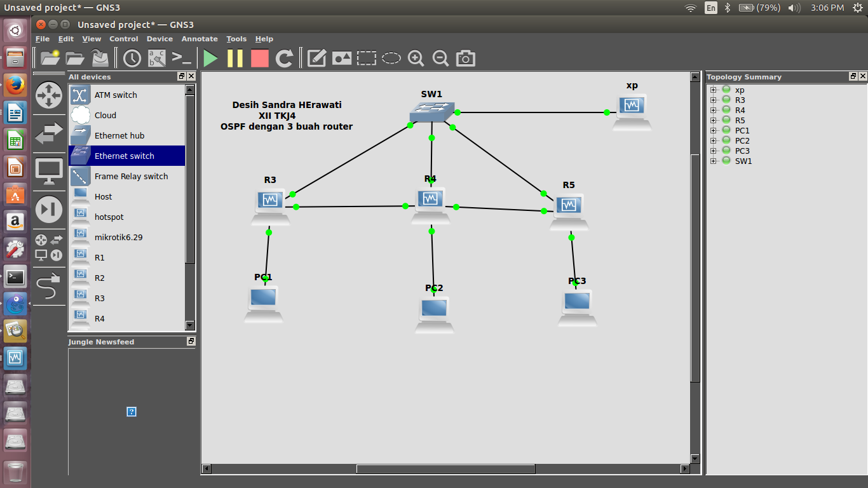Select the 'Start all devices' green play icon
868x488 pixels.
[x=210, y=58]
